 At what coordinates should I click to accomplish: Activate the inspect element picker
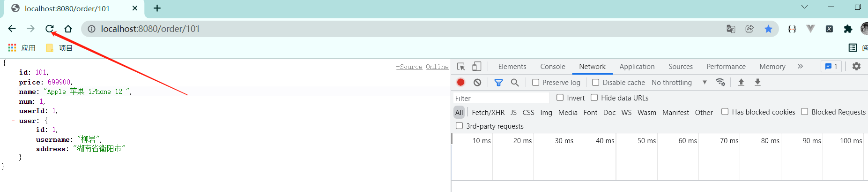pyautogui.click(x=461, y=67)
